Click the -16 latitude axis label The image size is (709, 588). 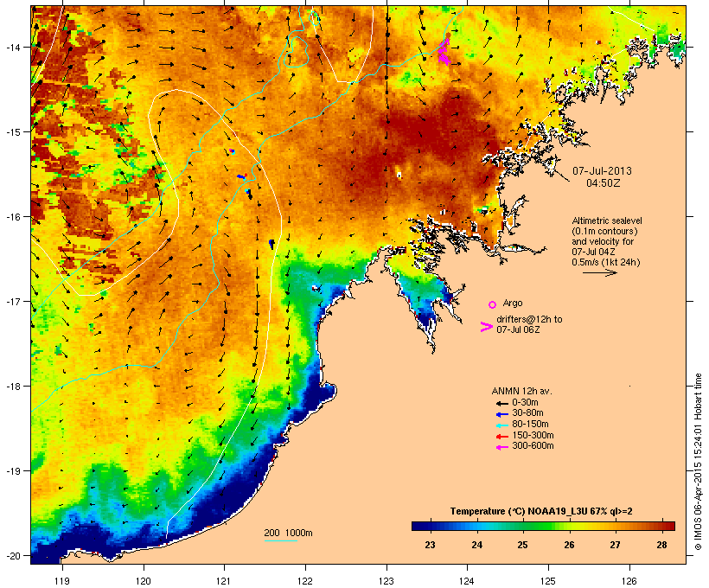click(x=12, y=217)
